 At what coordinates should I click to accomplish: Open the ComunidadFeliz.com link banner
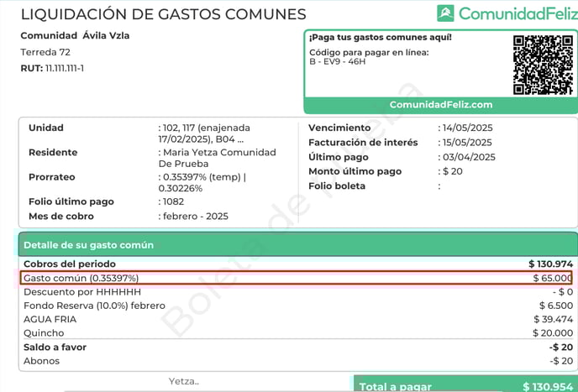[x=441, y=105]
